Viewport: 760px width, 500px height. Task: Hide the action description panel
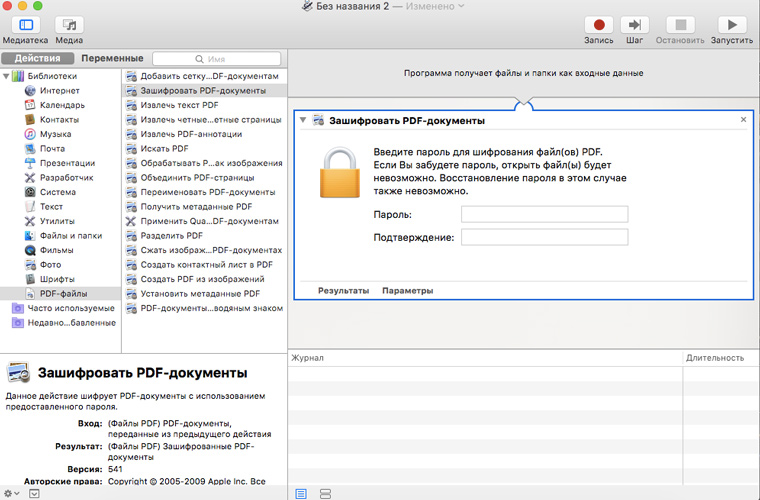[34, 494]
